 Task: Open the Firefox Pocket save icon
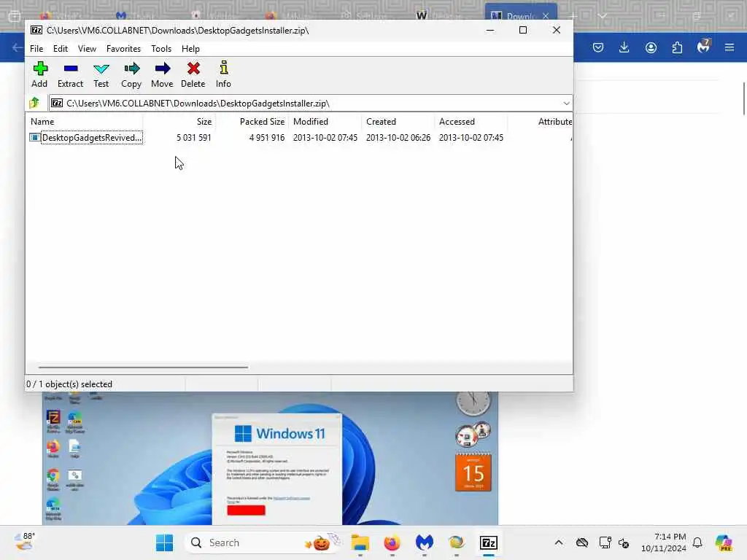click(598, 47)
